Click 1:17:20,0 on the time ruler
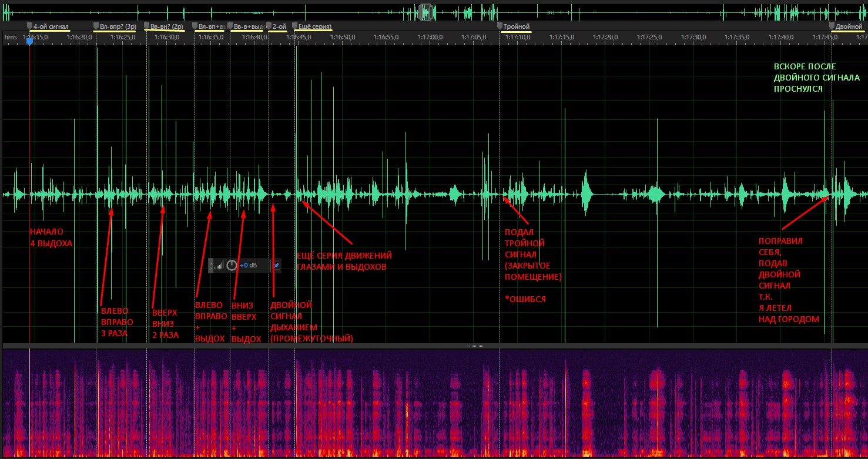 point(605,37)
